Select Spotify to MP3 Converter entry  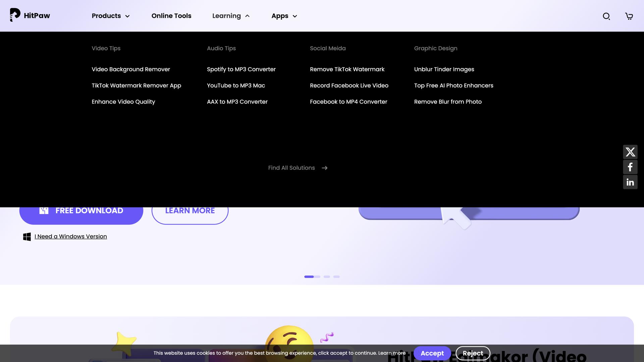241,69
